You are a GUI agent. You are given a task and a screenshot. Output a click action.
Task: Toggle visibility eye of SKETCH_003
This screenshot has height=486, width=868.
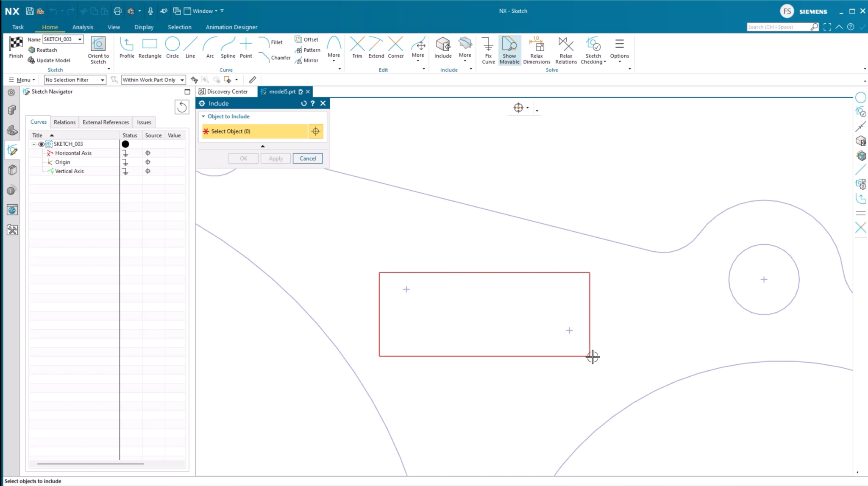coord(42,144)
